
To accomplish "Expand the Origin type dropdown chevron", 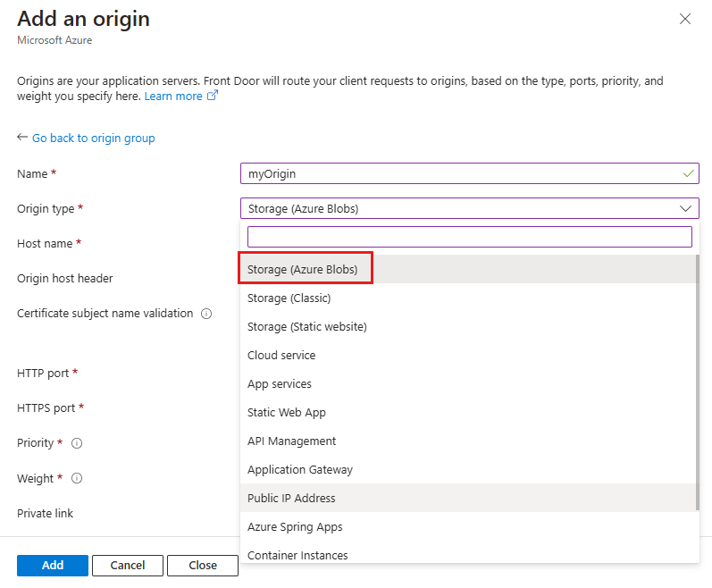I will pyautogui.click(x=685, y=208).
